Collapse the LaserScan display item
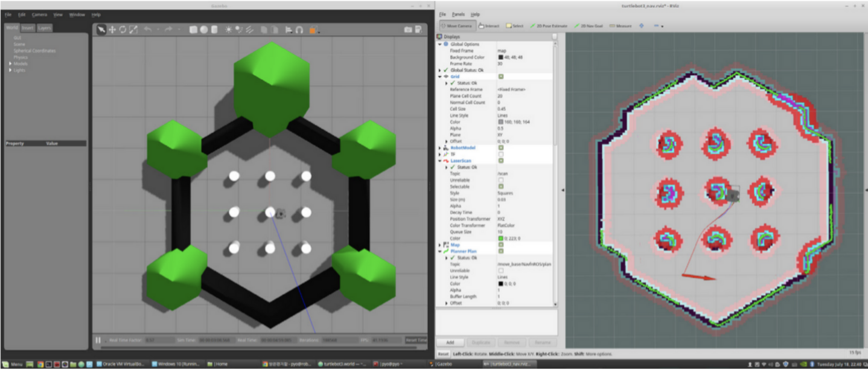Screen dimensions: 868x372 pyautogui.click(x=440, y=161)
